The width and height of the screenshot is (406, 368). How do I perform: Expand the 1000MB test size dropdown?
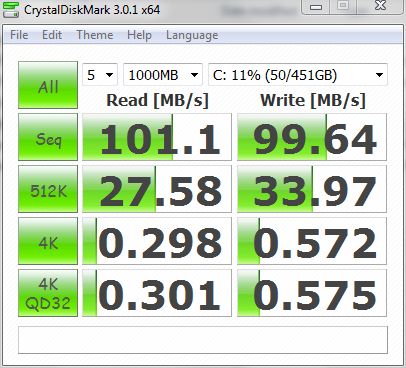(x=163, y=75)
